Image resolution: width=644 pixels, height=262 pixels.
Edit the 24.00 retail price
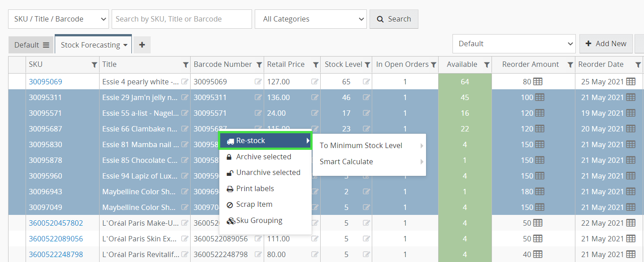coord(315,113)
